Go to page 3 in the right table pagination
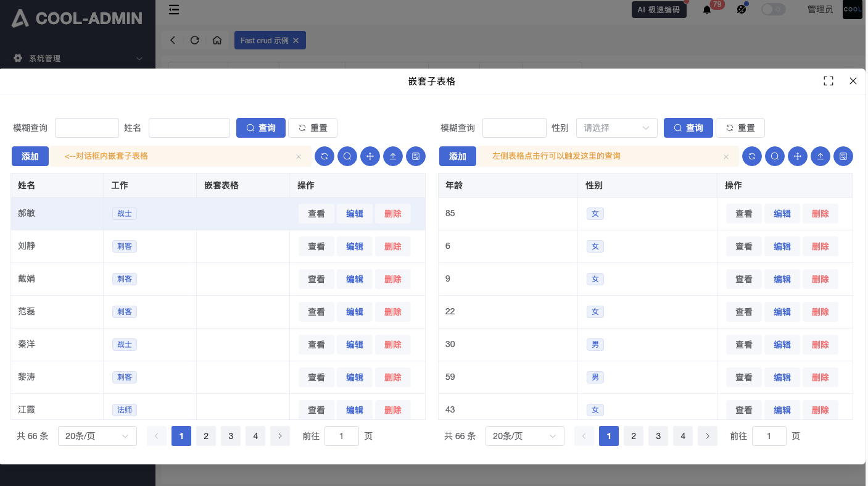This screenshot has height=486, width=868. pos(658,436)
